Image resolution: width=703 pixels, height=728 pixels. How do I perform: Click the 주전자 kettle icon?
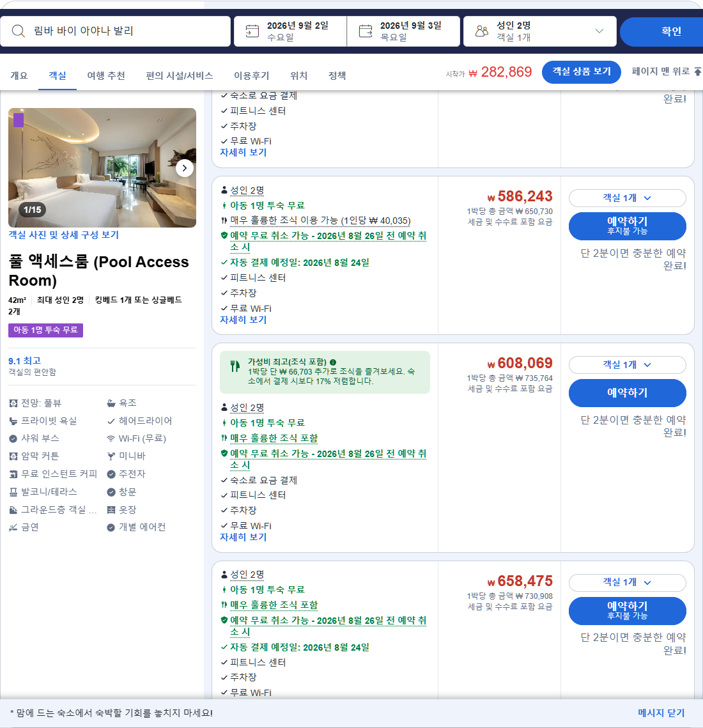click(111, 474)
